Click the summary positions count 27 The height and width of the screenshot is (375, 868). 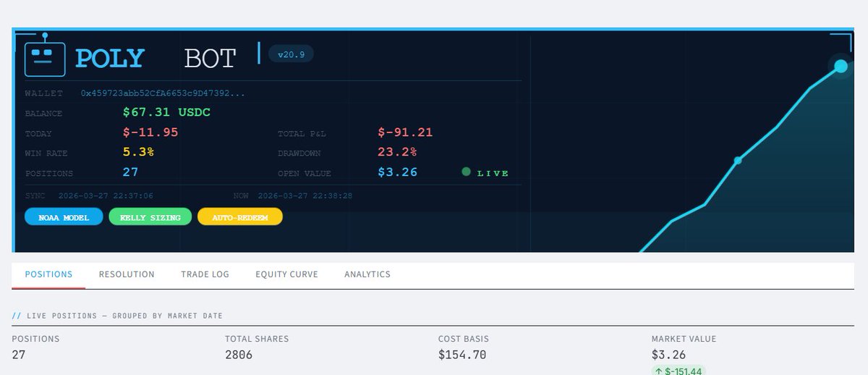19,355
